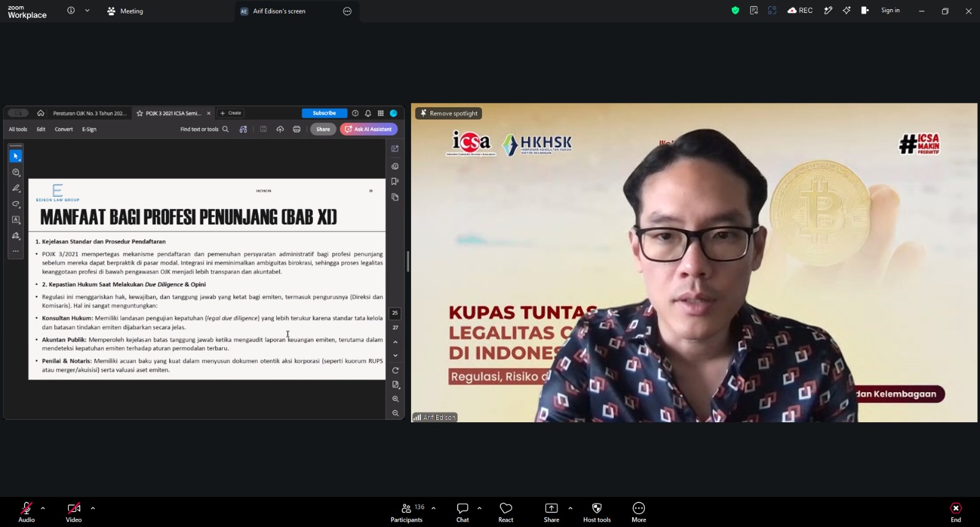The width and height of the screenshot is (980, 527).
Task: Open the meeting notes/transcript icon
Action: (754, 10)
